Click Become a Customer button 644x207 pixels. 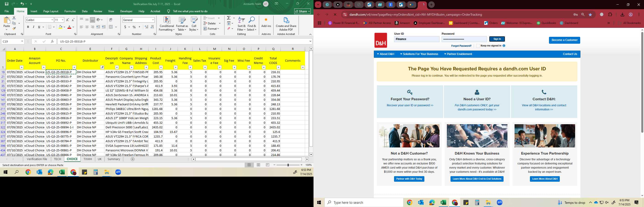coord(564,40)
